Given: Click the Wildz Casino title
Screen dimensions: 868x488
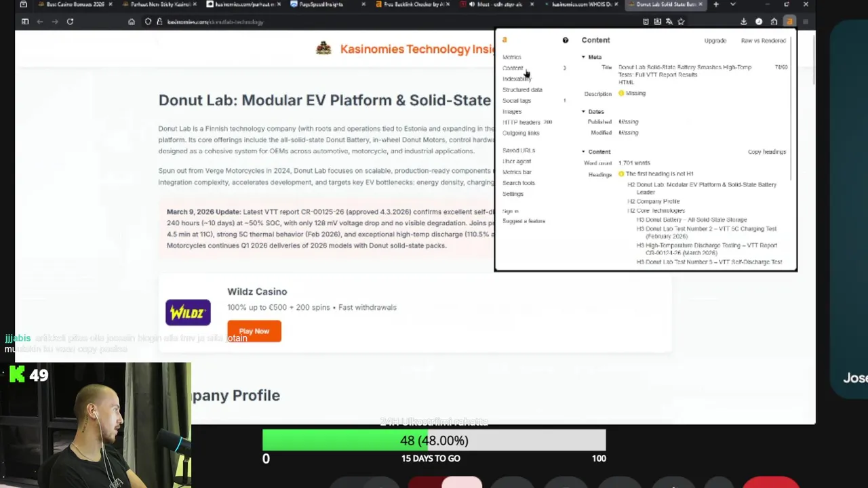Looking at the screenshot, I should (257, 291).
